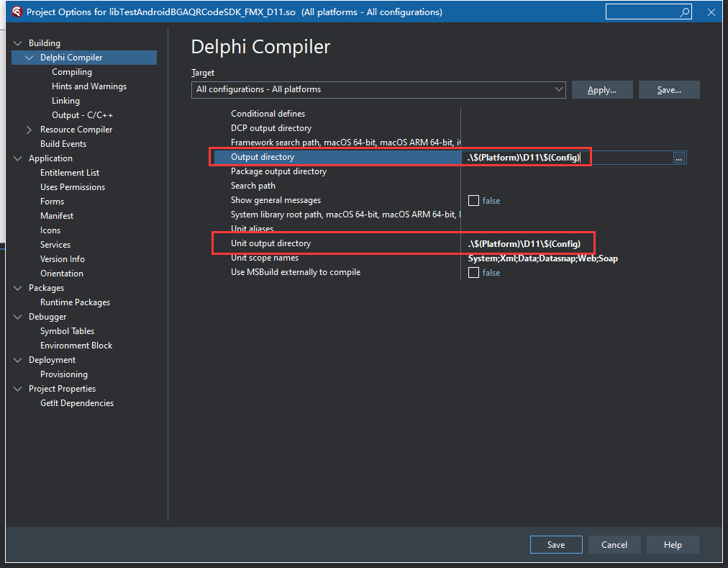
Task: Toggle Use MSBuild externally to compile checkbox
Action: (473, 273)
